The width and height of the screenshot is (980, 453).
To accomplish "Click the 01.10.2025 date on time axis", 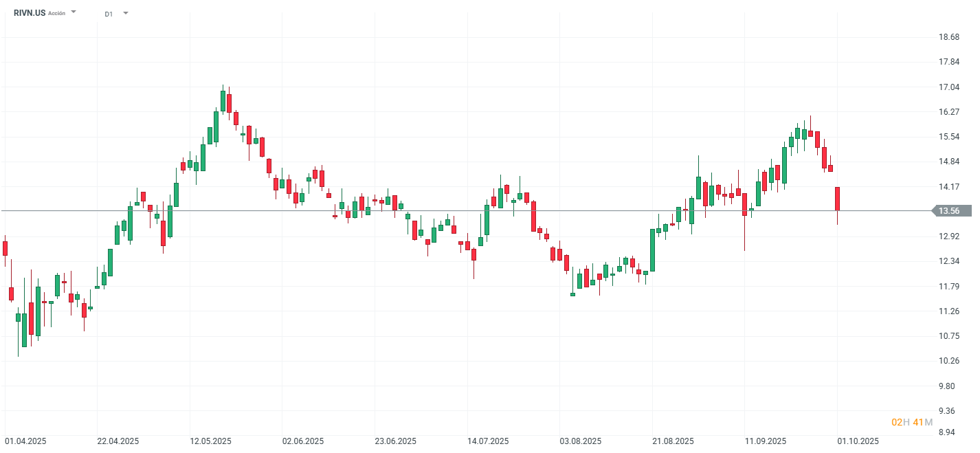I will 858,441.
